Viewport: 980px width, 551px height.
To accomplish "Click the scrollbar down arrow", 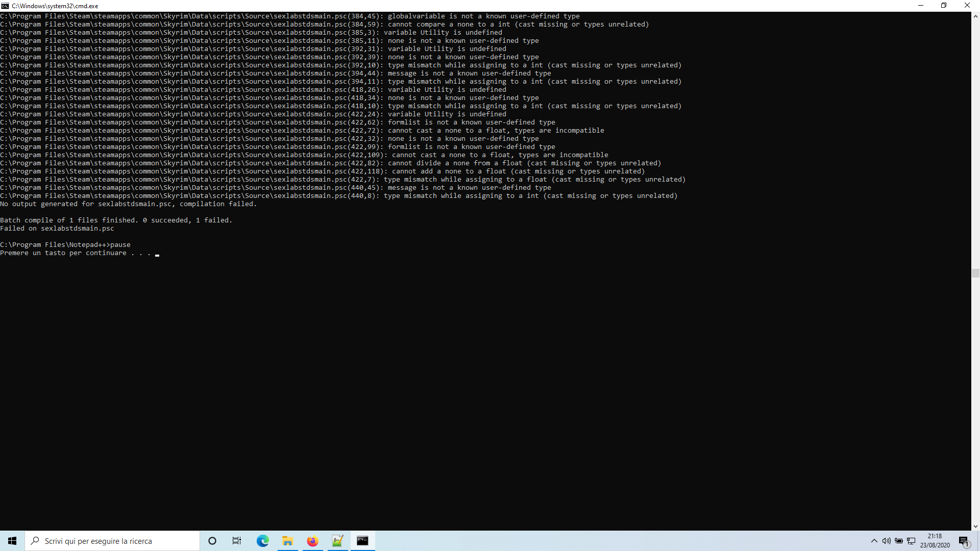I will [975, 527].
